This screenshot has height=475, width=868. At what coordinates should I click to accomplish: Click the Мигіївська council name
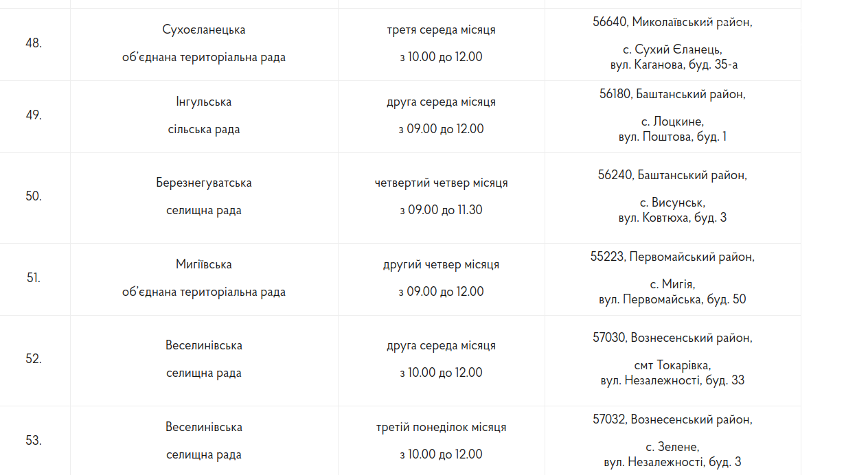204,264
